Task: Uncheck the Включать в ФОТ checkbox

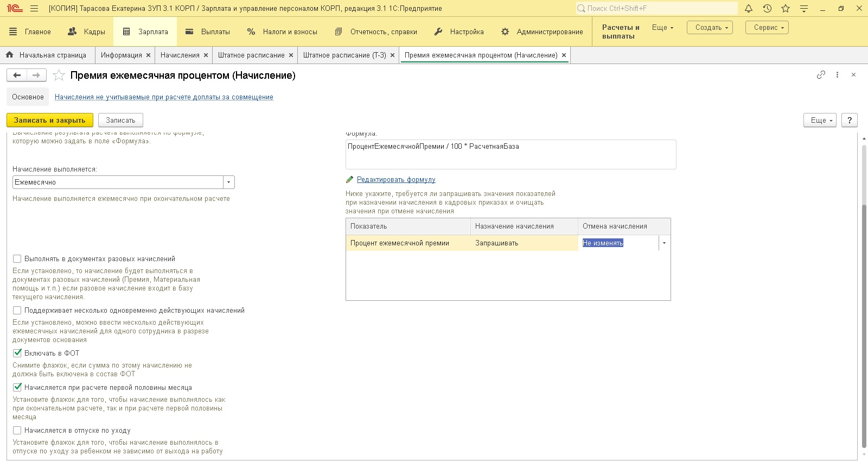Action: click(x=17, y=353)
